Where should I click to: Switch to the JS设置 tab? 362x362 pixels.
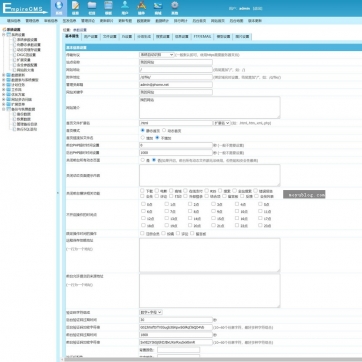click(127, 37)
